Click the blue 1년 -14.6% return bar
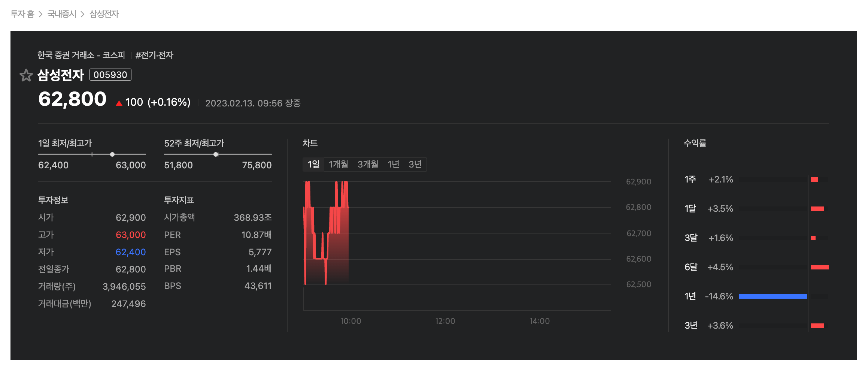 773,296
